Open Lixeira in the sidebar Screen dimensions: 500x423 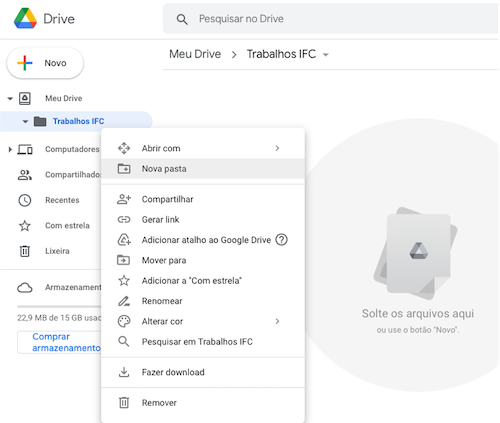(x=57, y=251)
